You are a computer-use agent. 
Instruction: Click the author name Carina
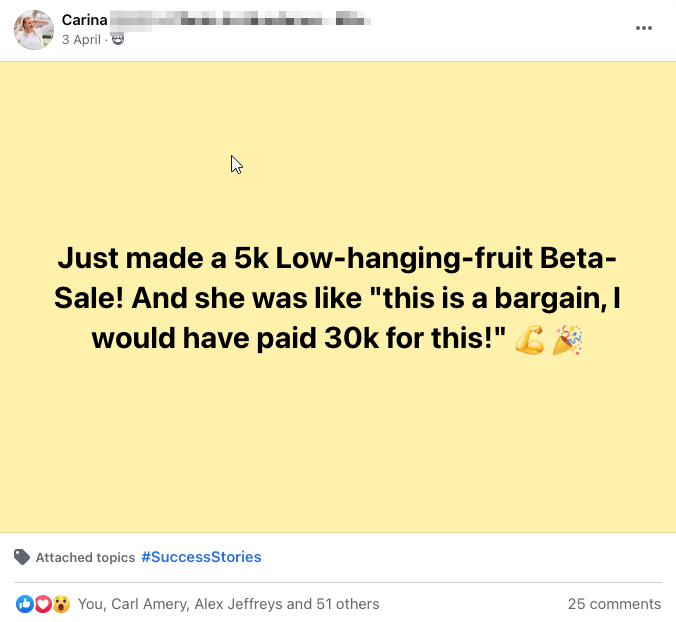(x=84, y=20)
